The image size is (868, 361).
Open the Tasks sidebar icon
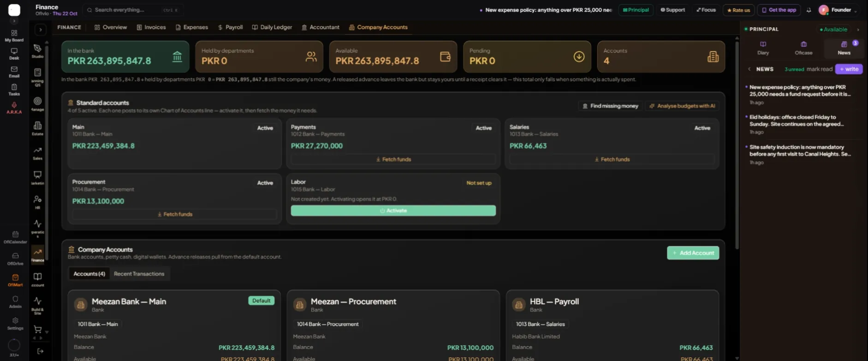click(x=14, y=90)
